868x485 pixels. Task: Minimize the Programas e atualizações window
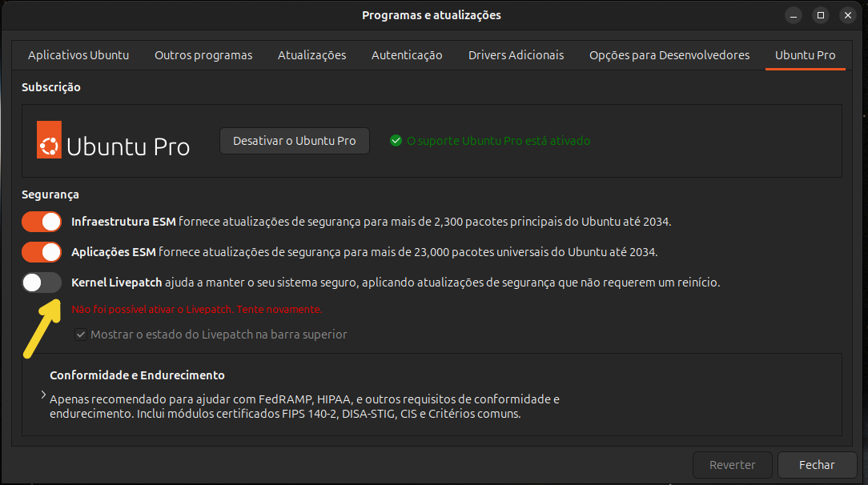[793, 15]
